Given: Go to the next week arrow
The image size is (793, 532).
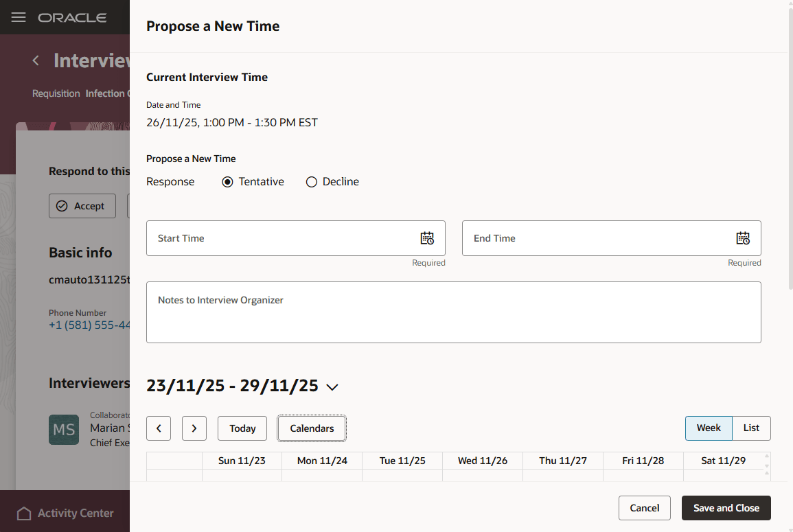Looking at the screenshot, I should point(194,428).
